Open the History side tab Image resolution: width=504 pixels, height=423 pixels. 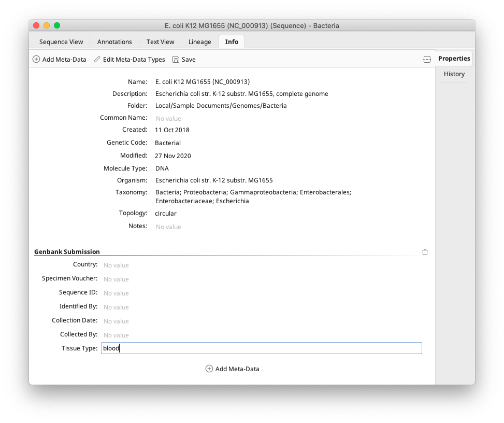click(x=454, y=74)
